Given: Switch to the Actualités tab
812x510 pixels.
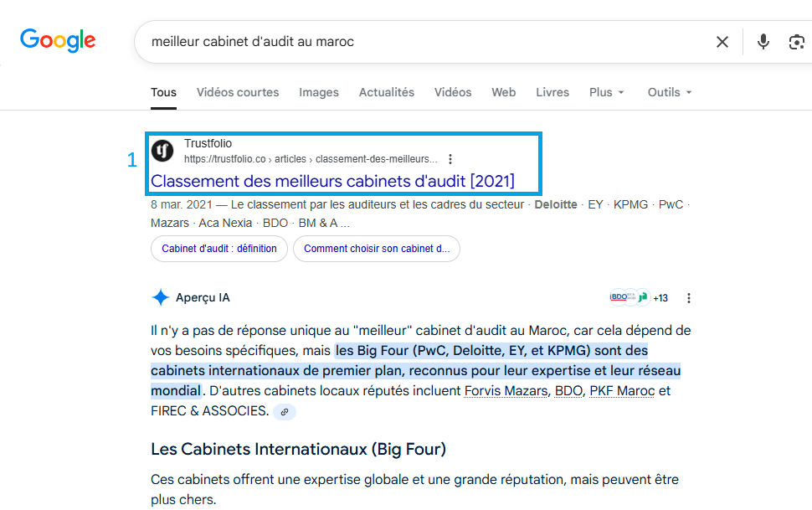Looking at the screenshot, I should (386, 92).
